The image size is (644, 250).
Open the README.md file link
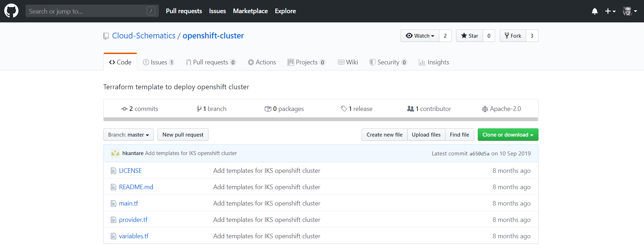(x=136, y=187)
